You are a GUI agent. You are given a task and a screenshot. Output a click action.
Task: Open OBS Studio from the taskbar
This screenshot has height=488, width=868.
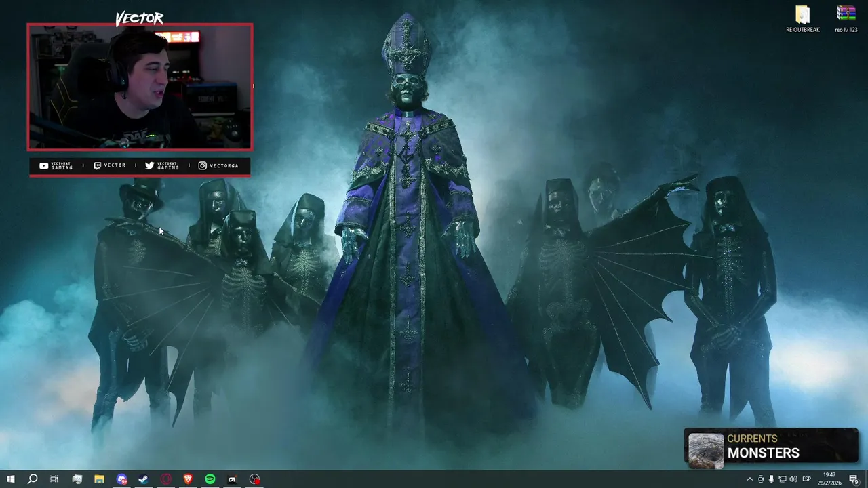click(254, 479)
